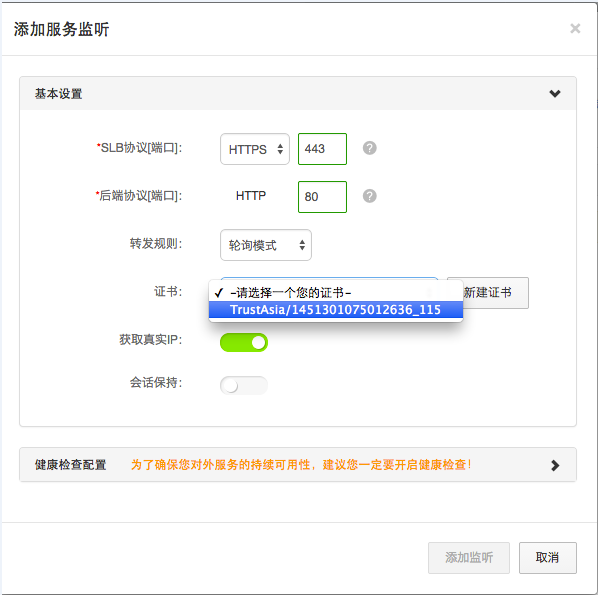The width and height of the screenshot is (598, 595).
Task: Enable the 会话保持 toggle
Action: pos(244,386)
